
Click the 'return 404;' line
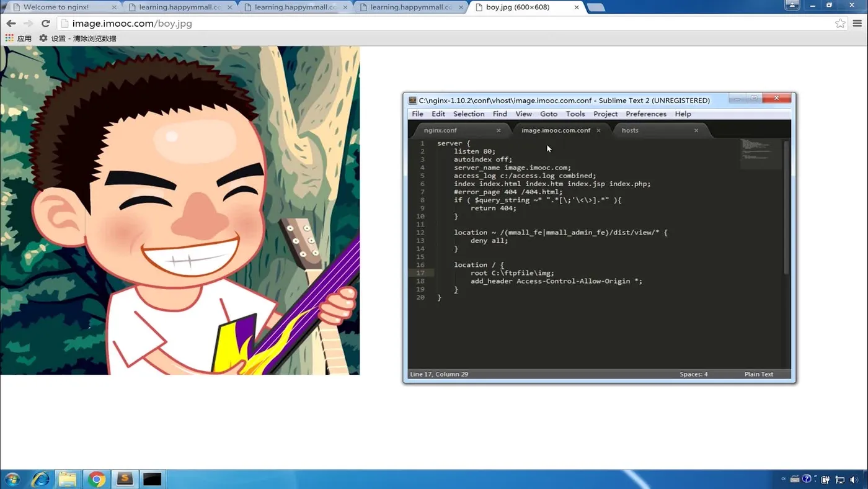(x=494, y=208)
